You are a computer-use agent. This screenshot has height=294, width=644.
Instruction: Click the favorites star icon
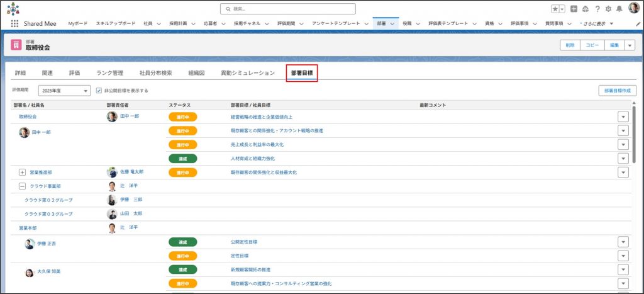coord(555,9)
